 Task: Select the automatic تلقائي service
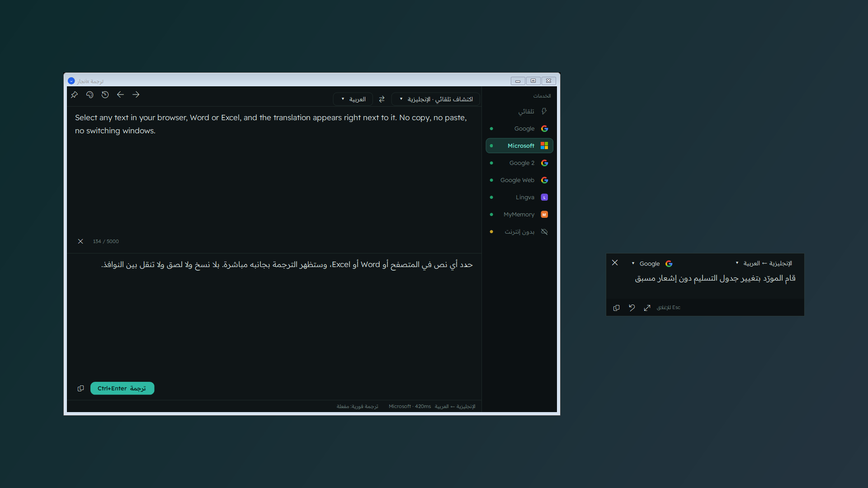point(519,112)
